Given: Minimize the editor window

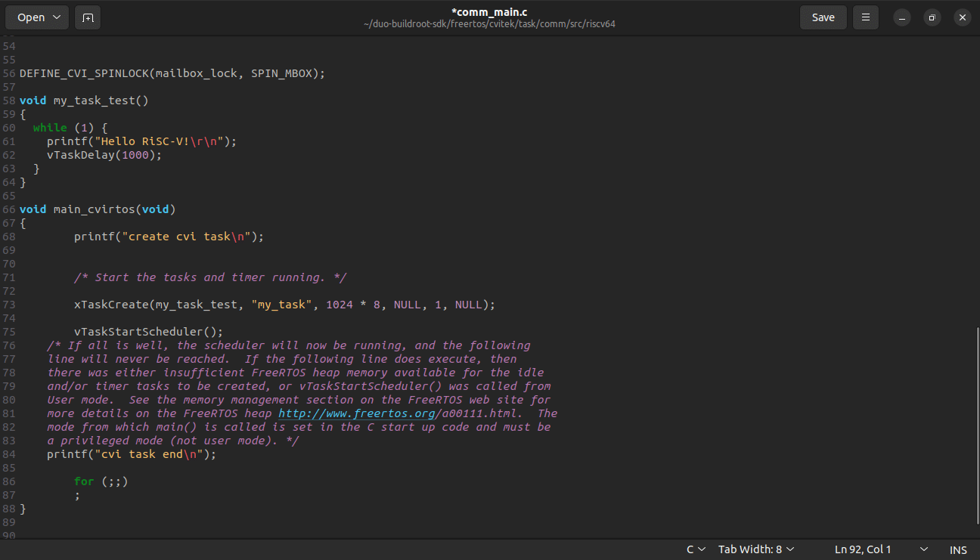Looking at the screenshot, I should (x=902, y=17).
